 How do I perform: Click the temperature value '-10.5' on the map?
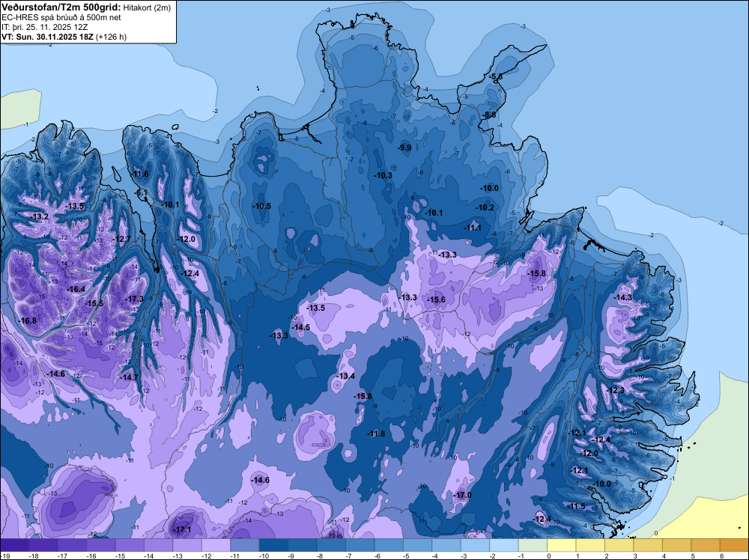coord(261,206)
